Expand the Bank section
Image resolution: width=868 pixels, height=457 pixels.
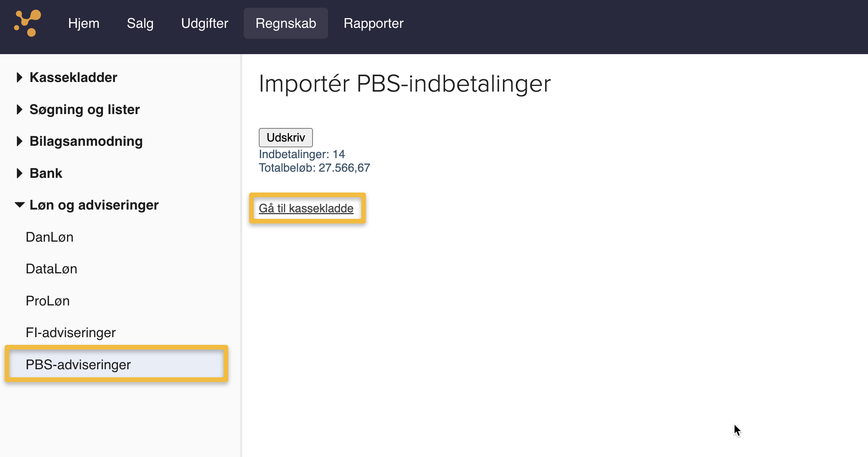[46, 173]
